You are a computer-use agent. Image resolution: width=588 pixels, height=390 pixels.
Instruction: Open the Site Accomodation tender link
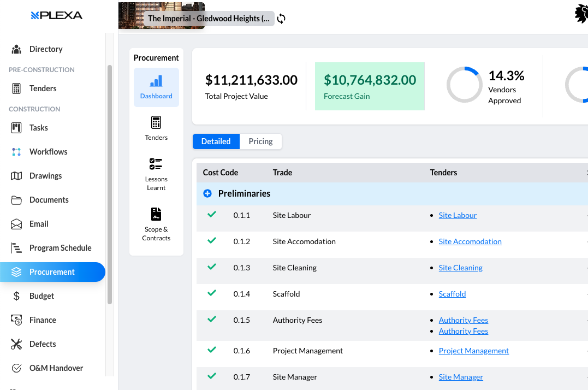click(x=470, y=241)
